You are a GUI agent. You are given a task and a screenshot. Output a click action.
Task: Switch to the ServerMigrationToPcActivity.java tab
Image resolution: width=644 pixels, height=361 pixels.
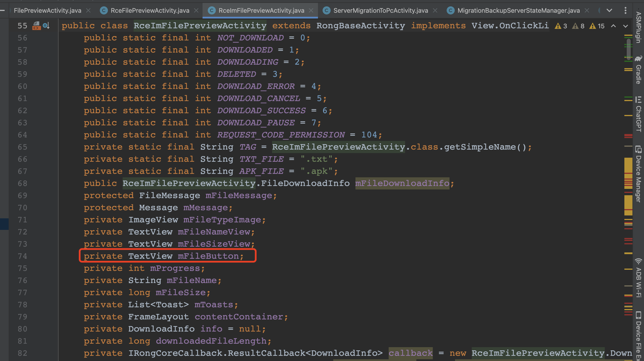(x=380, y=10)
